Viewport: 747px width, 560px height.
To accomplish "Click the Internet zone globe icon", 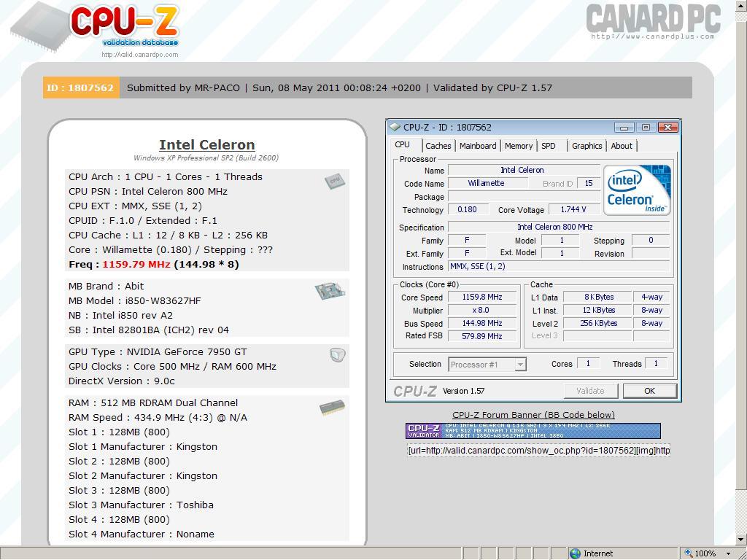I will click(x=575, y=553).
